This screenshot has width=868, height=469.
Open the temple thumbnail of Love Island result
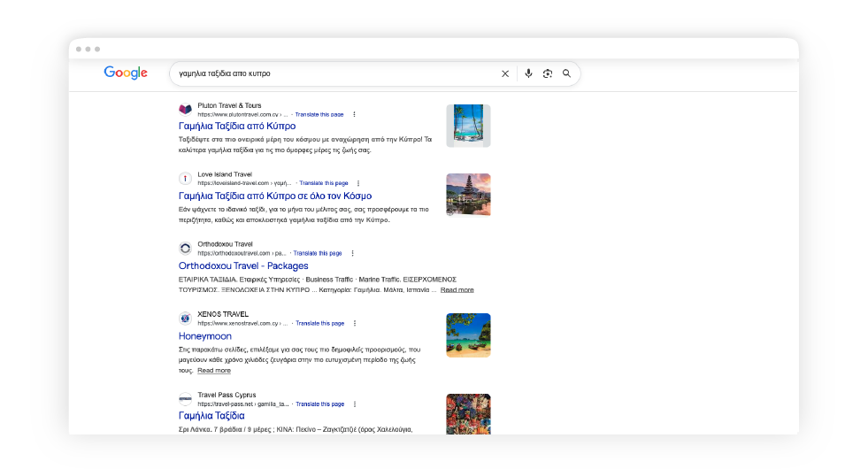point(468,195)
